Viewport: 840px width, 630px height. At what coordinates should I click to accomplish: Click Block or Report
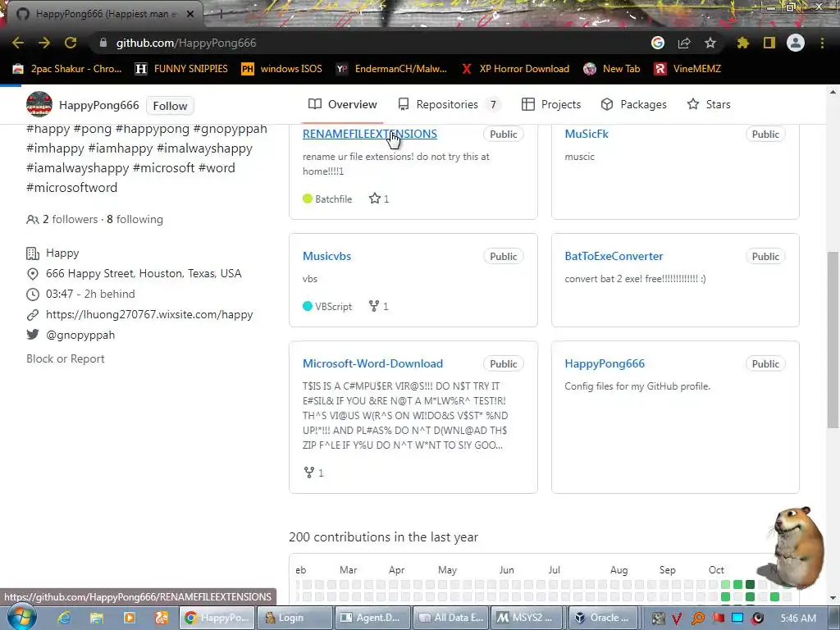(66, 359)
